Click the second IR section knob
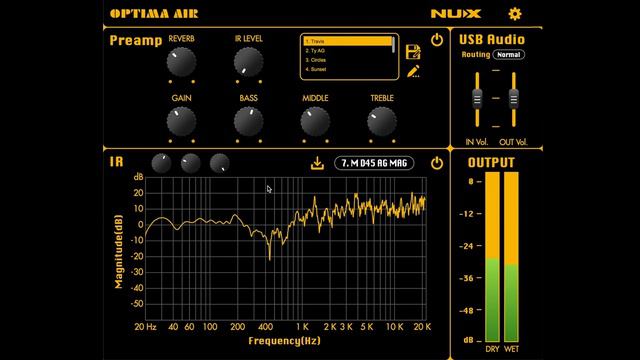 click(190, 163)
